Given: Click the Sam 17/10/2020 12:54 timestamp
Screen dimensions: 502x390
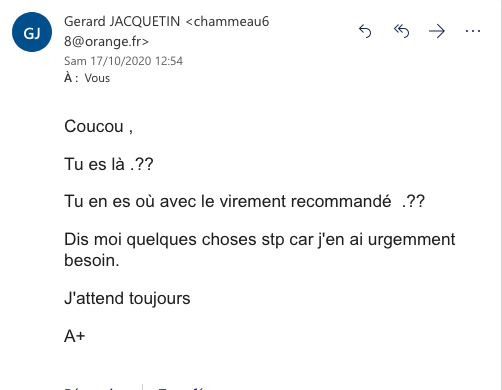Looking at the screenshot, I should pos(123,61).
